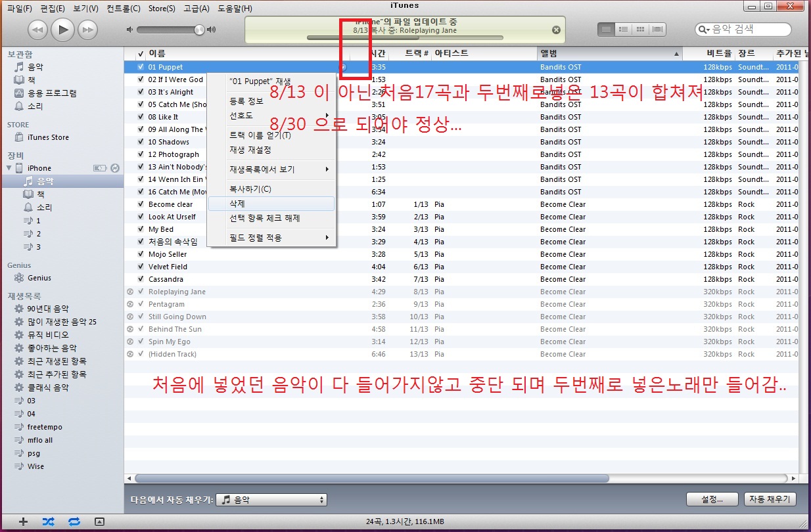This screenshot has width=811, height=532.
Task: Toggle repeat in the bottom bar
Action: point(74,521)
